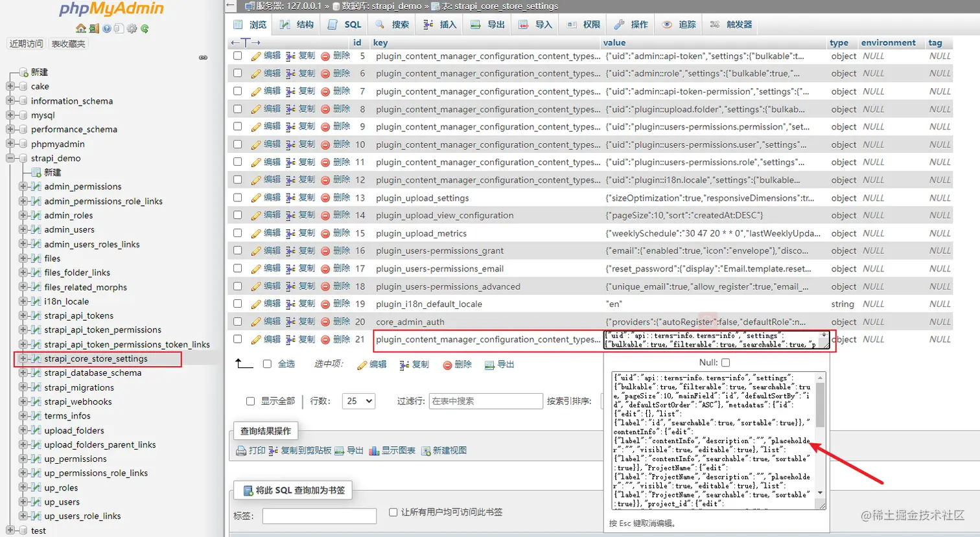Click edit pencil for selected rows
Image resolution: width=980 pixels, height=537 pixels.
362,365
